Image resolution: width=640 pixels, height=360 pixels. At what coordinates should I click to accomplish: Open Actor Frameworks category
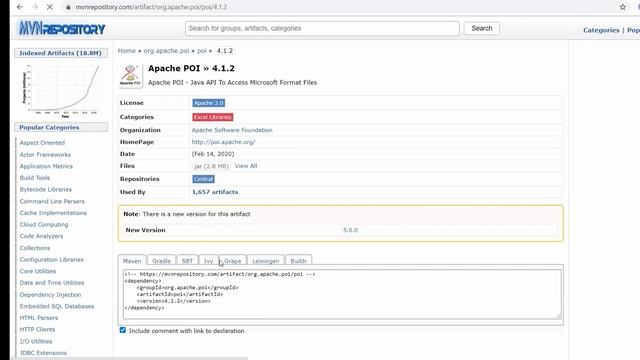[45, 155]
